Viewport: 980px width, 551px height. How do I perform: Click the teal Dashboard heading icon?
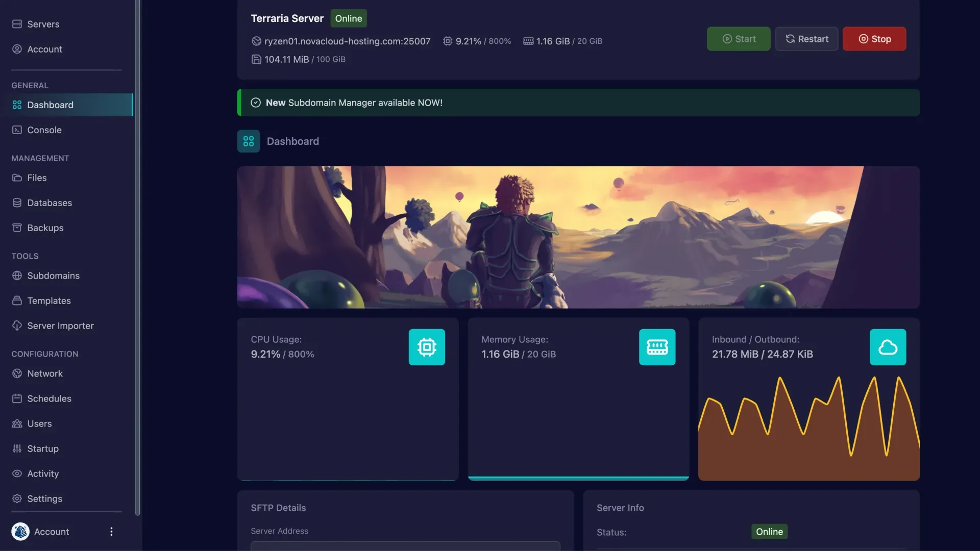pyautogui.click(x=249, y=141)
